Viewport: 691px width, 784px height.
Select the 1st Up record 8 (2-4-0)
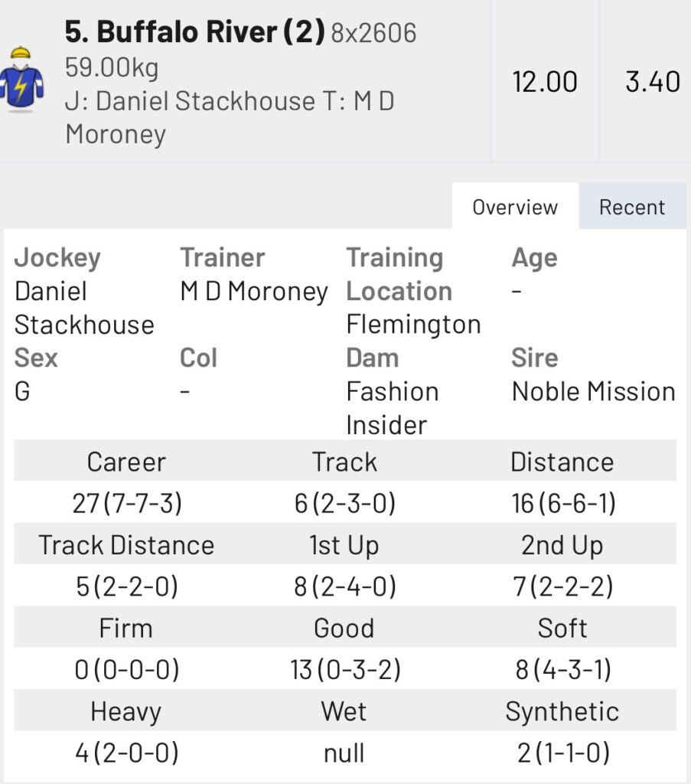344,586
